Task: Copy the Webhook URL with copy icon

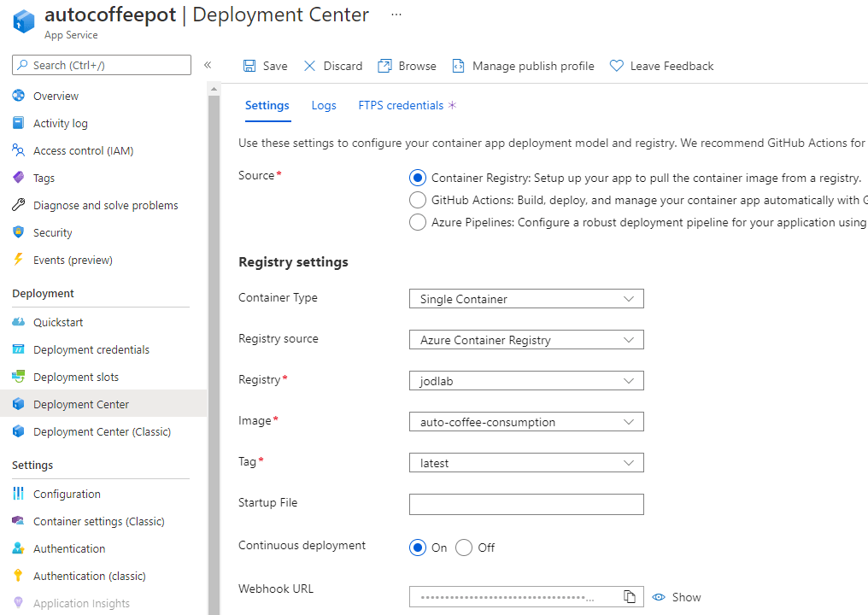Action: pyautogui.click(x=630, y=597)
